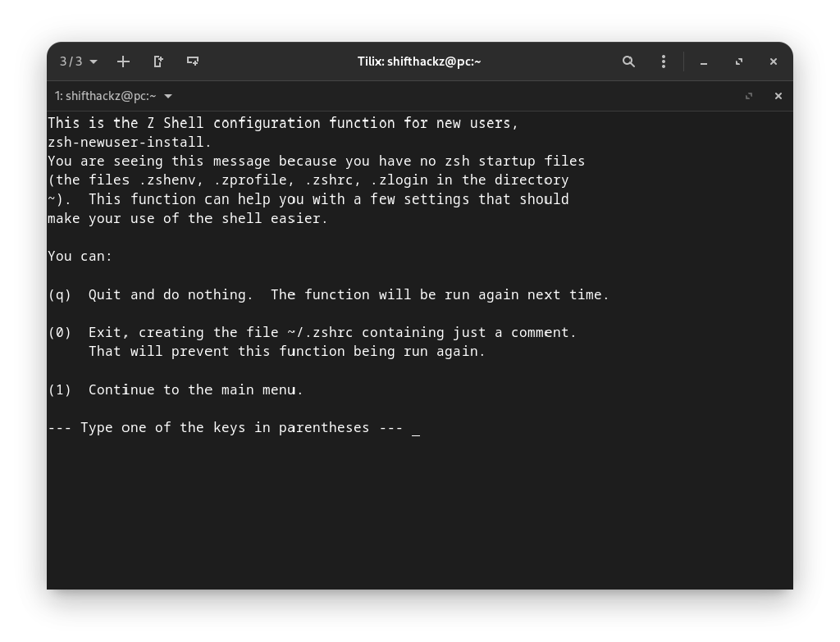The width and height of the screenshot is (840, 642).
Task: Maximize the active terminal pane
Action: click(749, 96)
